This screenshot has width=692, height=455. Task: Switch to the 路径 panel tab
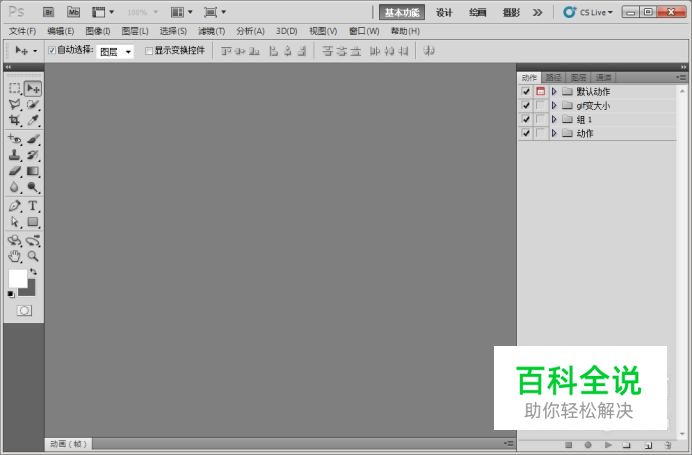coord(553,78)
